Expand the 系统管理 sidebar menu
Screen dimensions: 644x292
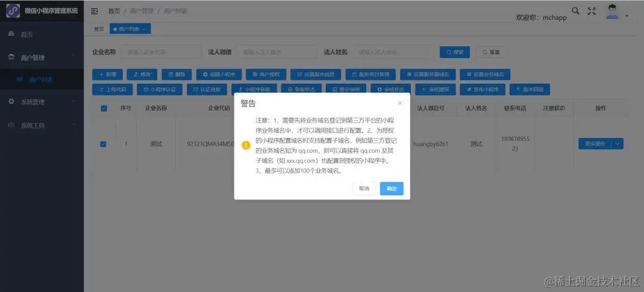point(42,102)
